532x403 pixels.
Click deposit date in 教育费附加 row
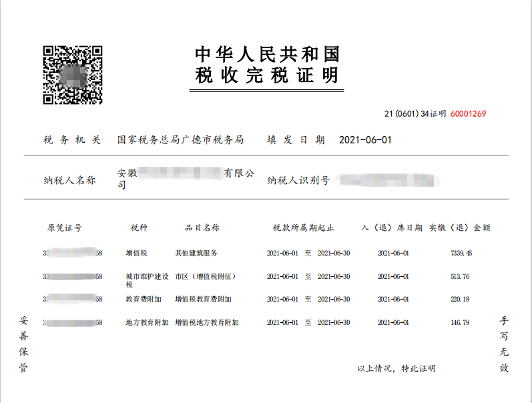pos(393,299)
